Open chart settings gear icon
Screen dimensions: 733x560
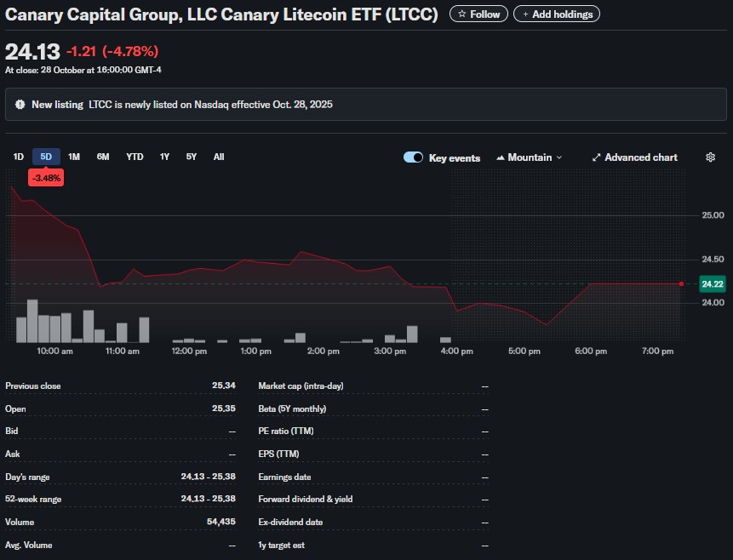(x=711, y=157)
